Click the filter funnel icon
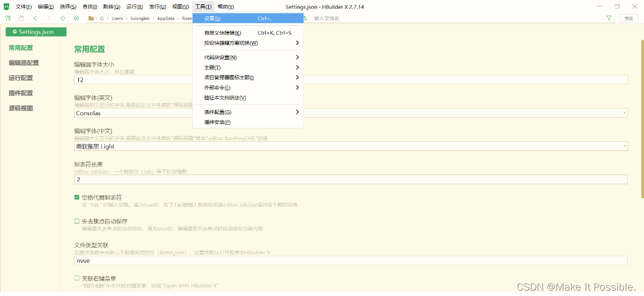 pos(609,18)
